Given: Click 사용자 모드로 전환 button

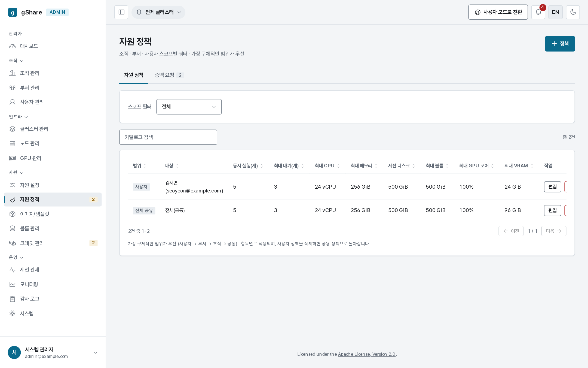Looking at the screenshot, I should click(498, 12).
